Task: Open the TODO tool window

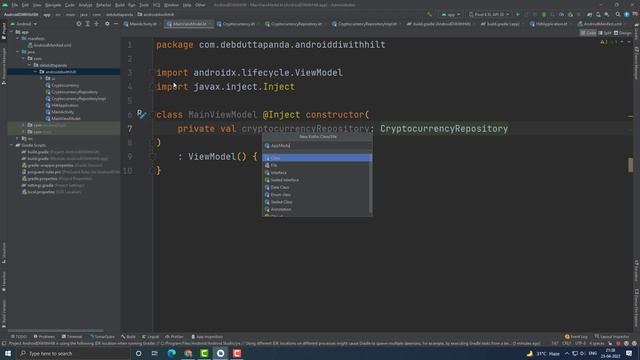Action: pyautogui.click(x=19, y=337)
